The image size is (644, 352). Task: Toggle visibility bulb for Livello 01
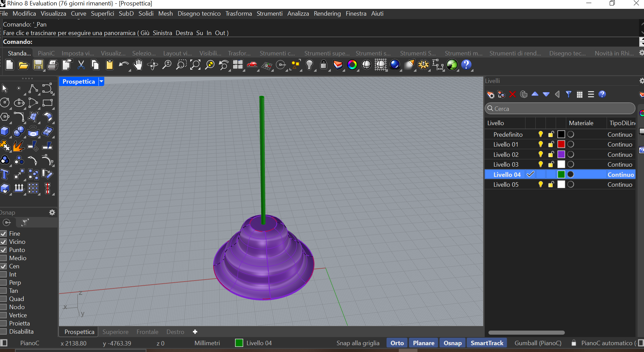540,144
